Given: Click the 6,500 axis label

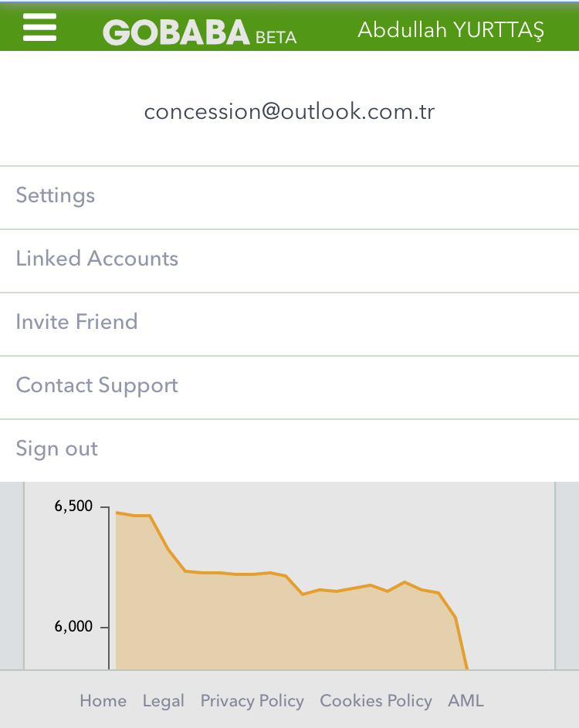Looking at the screenshot, I should pos(73,506).
